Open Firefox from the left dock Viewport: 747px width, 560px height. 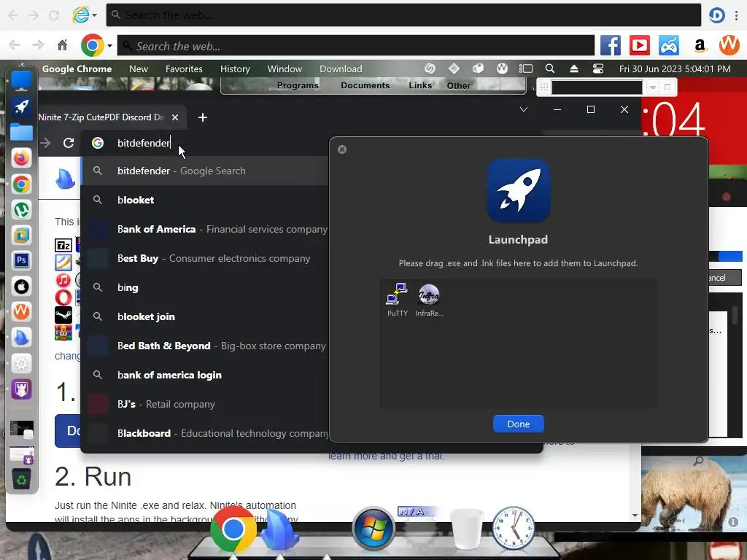21,158
